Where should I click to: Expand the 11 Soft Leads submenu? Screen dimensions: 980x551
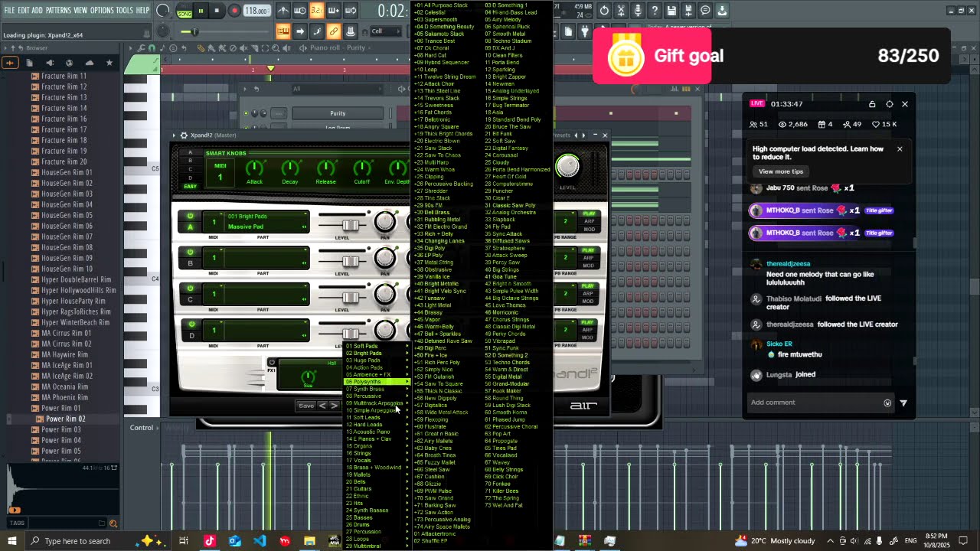point(377,418)
